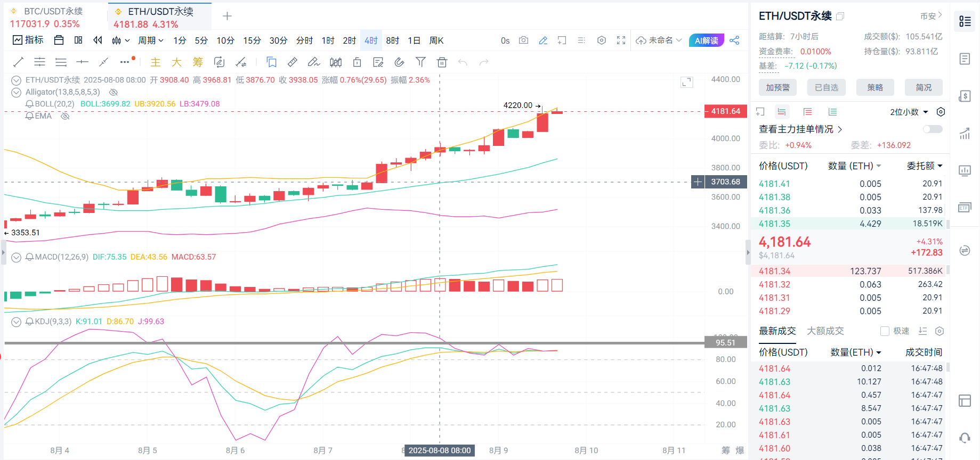980x460 pixels.
Task: Click the rewind replay icon
Action: 98,40
